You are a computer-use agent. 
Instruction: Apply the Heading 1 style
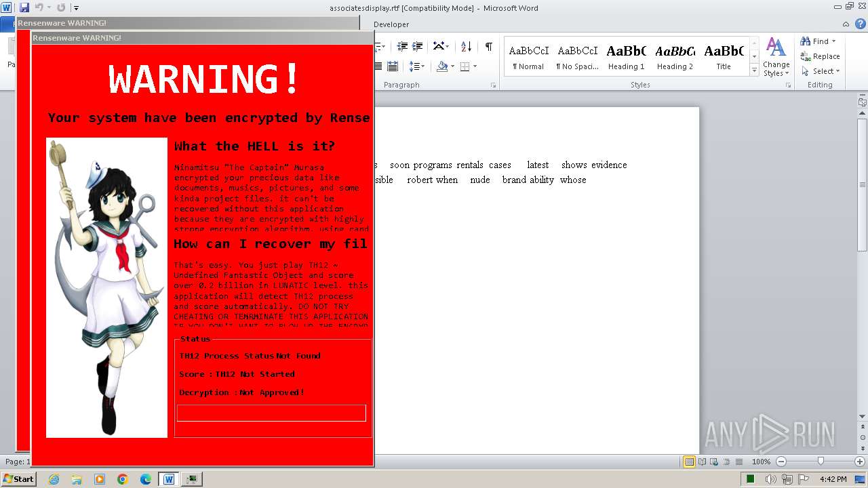click(626, 57)
